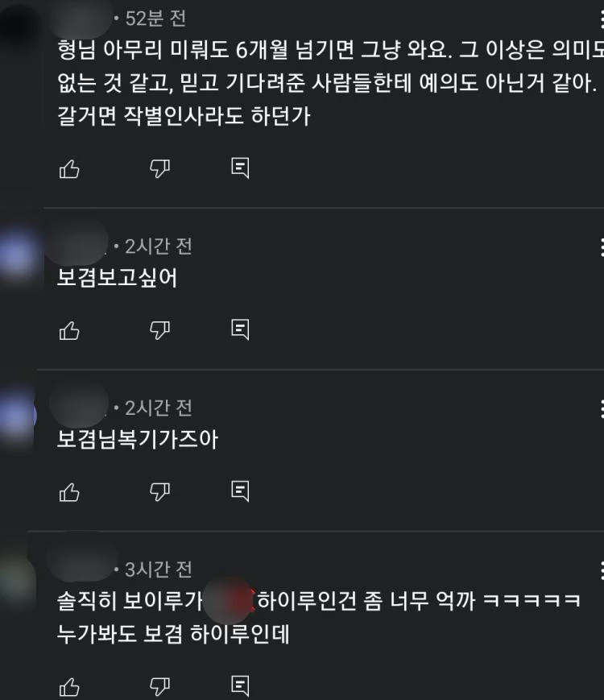Open more options for the 3시간 전 comment
Viewport: 604px width, 700px height.
click(602, 570)
